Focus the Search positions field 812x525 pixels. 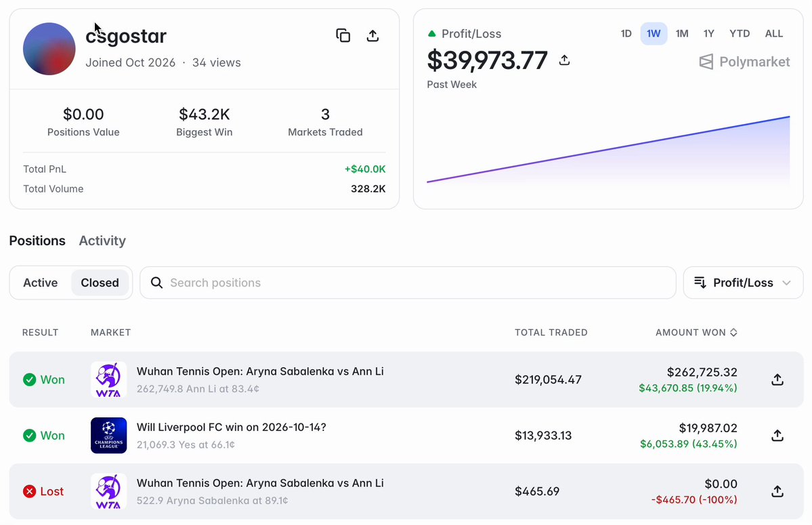pos(408,282)
